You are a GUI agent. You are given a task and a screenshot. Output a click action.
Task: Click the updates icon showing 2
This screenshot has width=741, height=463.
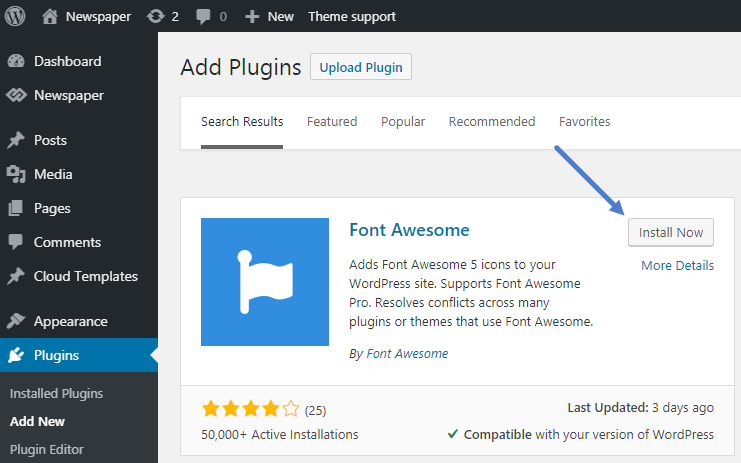click(156, 16)
